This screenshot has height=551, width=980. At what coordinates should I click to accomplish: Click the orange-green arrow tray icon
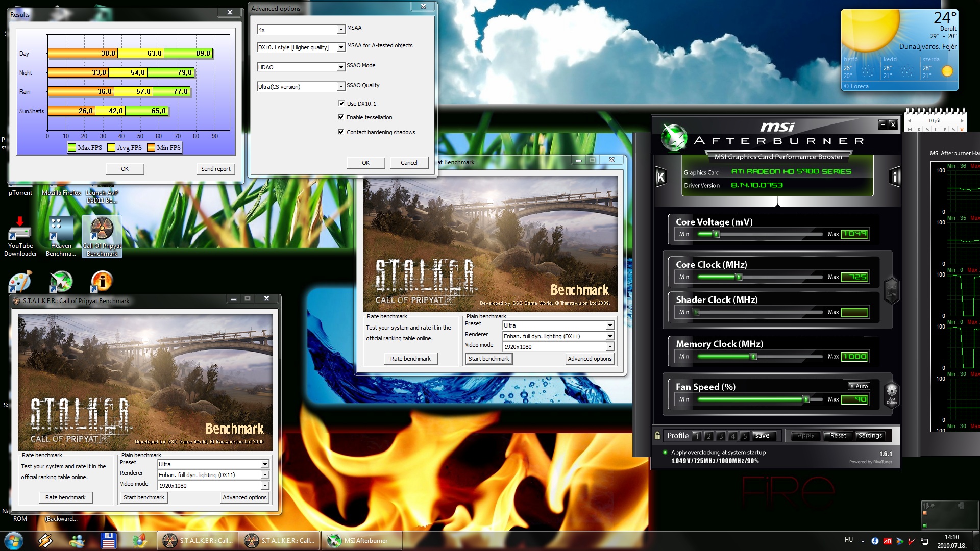pos(899,541)
